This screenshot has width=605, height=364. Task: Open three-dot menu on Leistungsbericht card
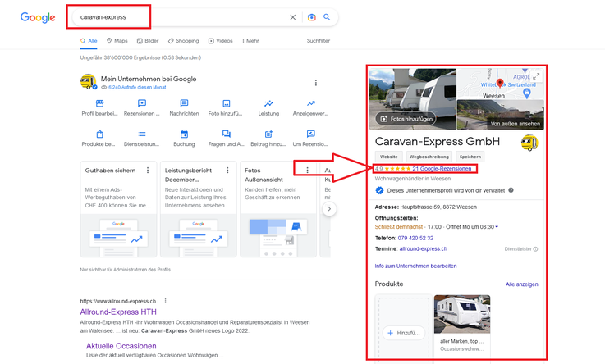[x=227, y=171]
